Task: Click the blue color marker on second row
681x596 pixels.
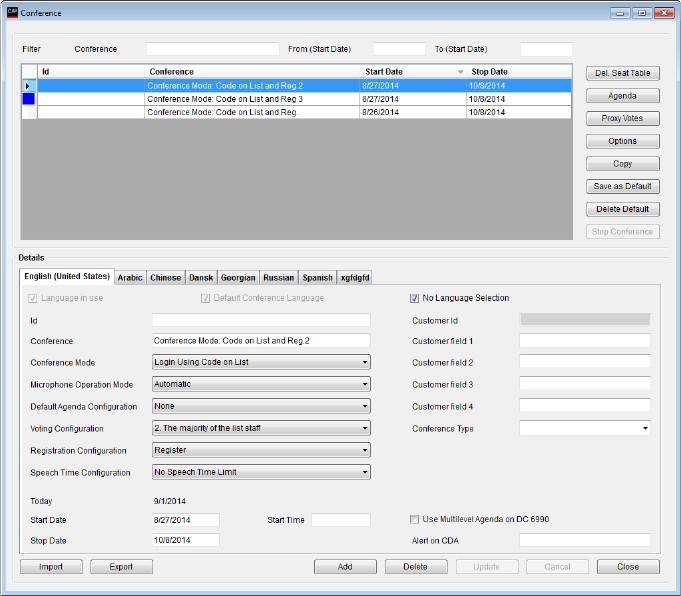Action: pos(29,99)
